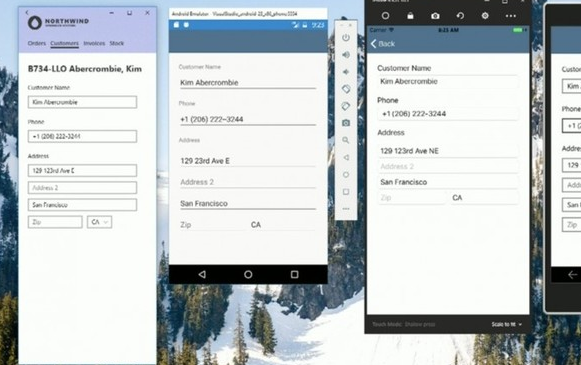Click back triangle in Android emulator side toolbar
This screenshot has width=581, height=365.
pyautogui.click(x=346, y=157)
